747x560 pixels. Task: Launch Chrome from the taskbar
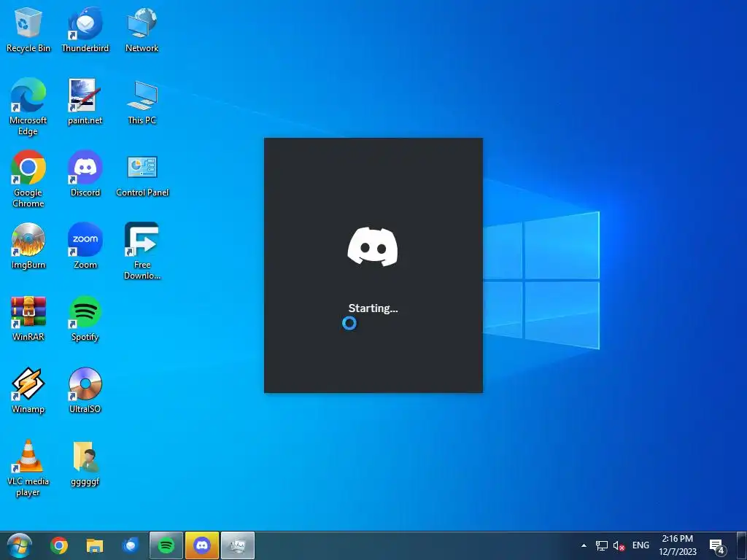(59, 545)
